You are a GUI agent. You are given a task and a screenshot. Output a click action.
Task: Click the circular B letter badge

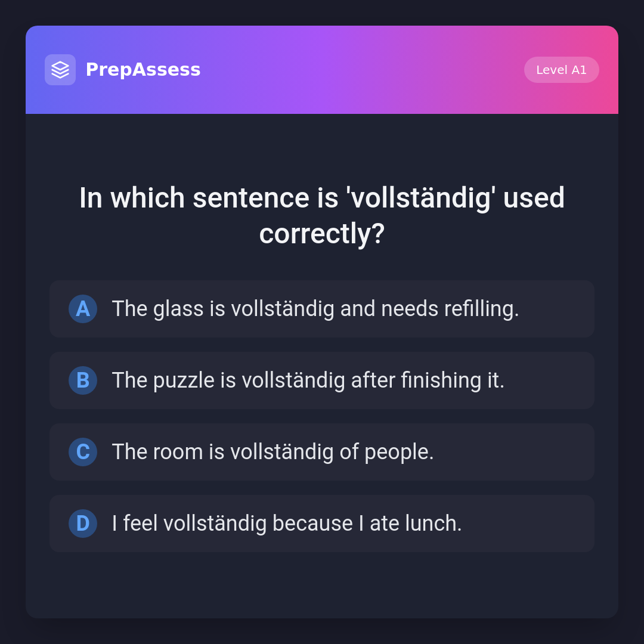tap(83, 380)
